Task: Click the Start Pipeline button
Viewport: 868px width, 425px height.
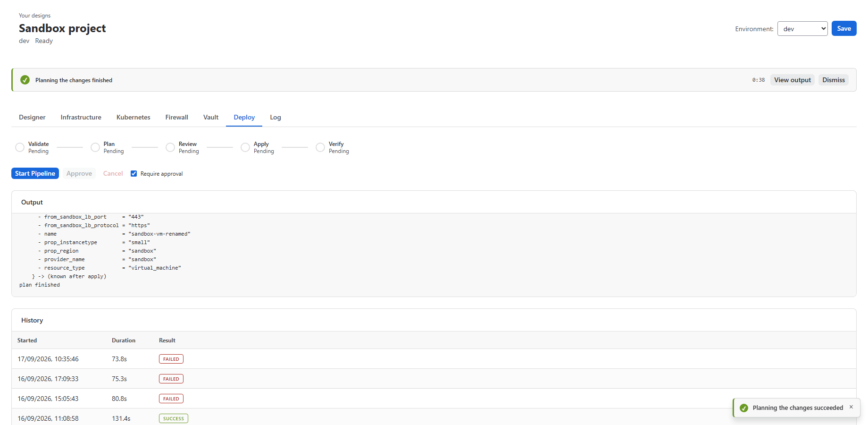Action: [x=35, y=173]
